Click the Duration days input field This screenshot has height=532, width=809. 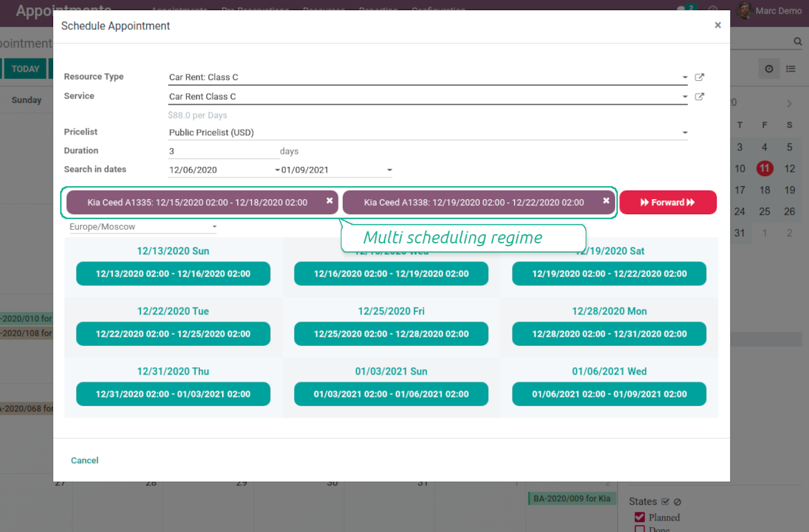221,151
